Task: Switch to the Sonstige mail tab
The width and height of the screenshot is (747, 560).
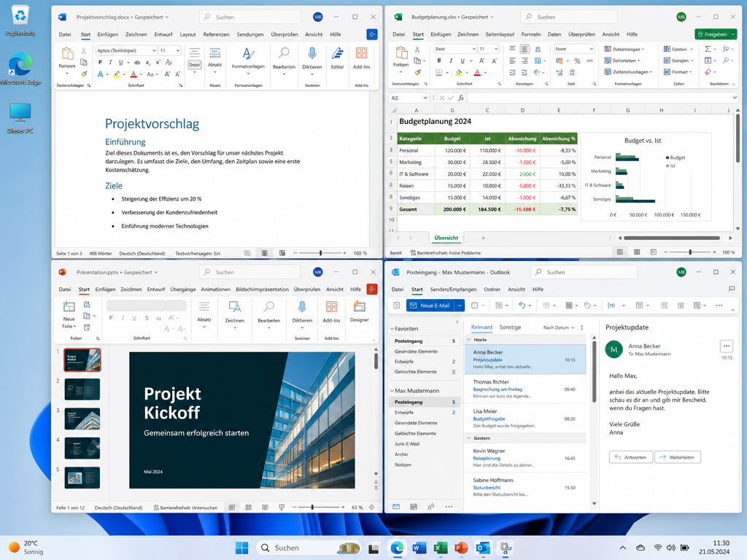Action: point(510,327)
